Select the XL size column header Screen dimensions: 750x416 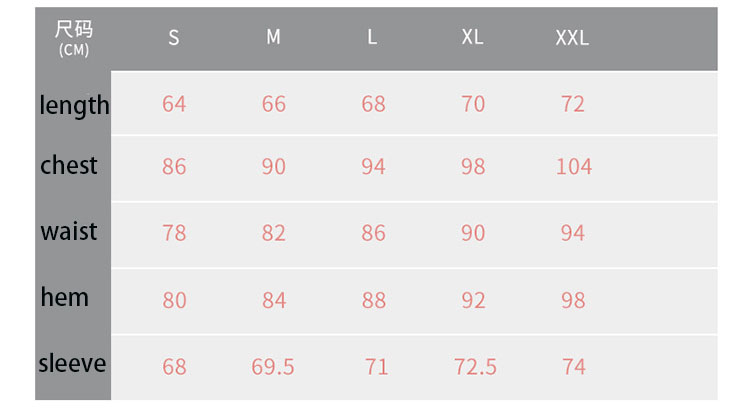(472, 37)
